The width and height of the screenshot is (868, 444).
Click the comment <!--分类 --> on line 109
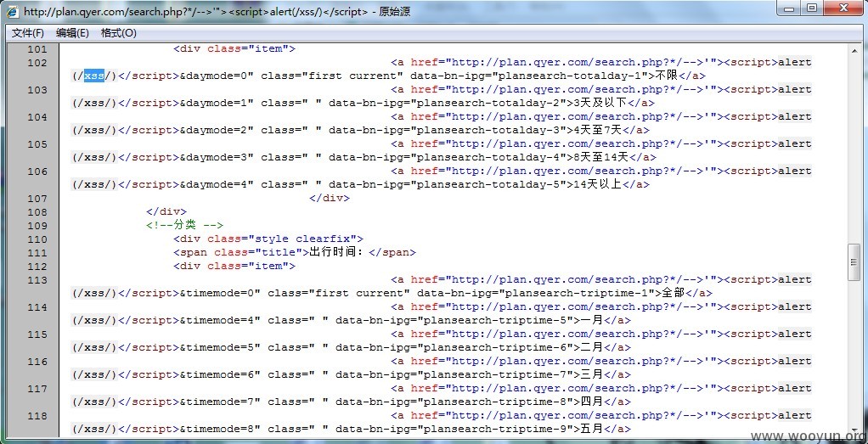tap(184, 225)
